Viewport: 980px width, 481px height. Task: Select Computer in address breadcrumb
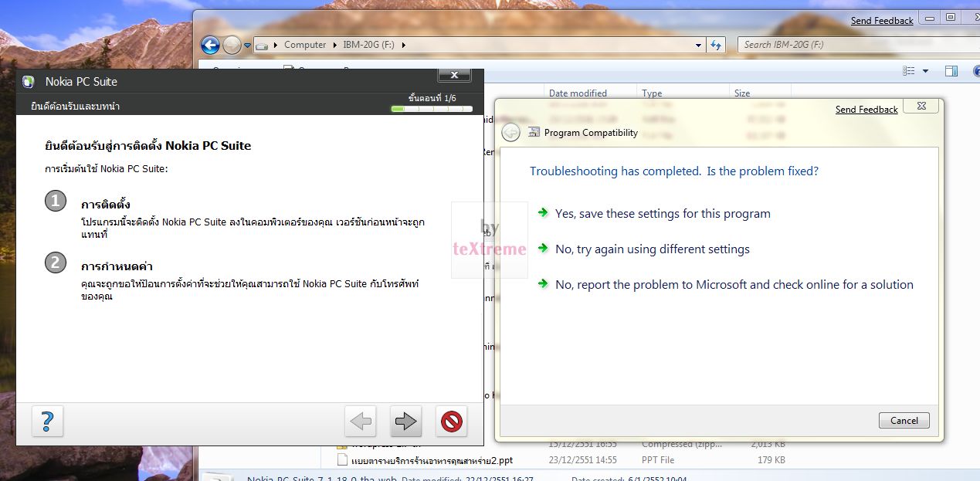point(305,45)
